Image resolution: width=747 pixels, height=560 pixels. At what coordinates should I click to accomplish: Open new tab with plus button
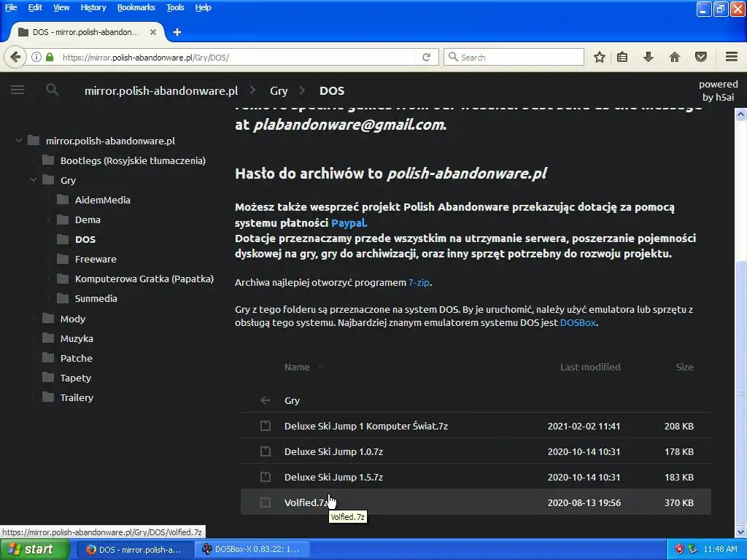(x=177, y=32)
